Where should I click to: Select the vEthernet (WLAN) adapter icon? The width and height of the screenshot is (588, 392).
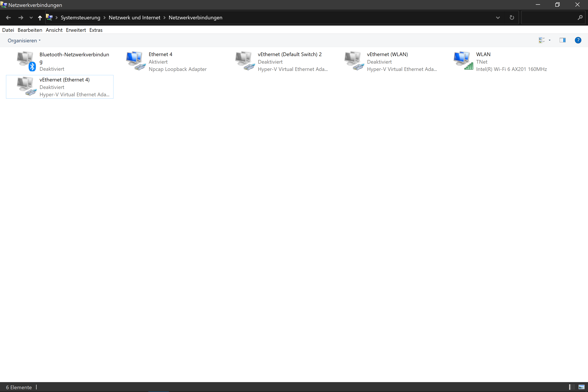click(354, 61)
